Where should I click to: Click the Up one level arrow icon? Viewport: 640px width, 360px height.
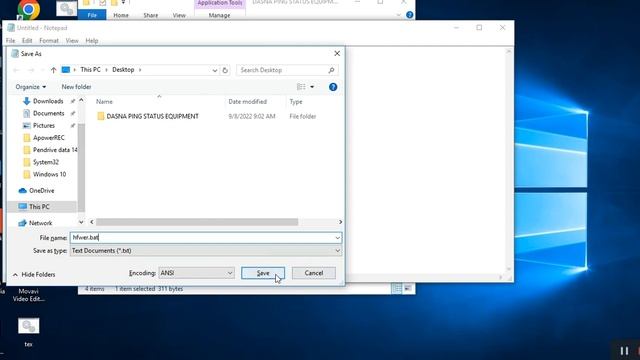click(53, 70)
